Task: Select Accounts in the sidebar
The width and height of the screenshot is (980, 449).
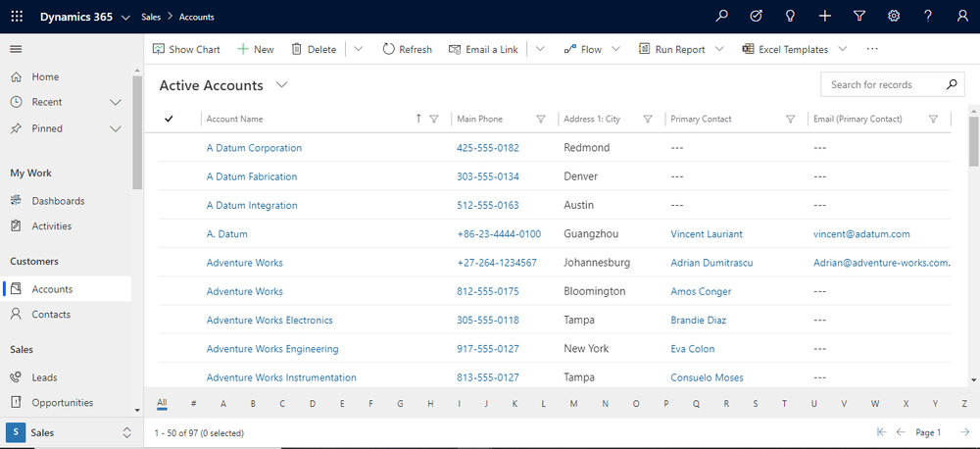Action: click(x=66, y=289)
